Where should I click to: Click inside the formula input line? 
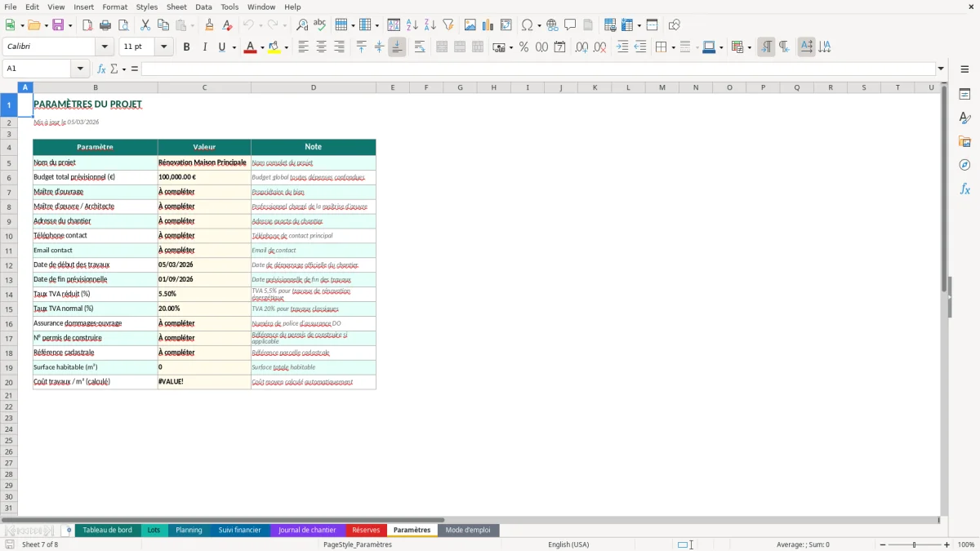pyautogui.click(x=538, y=69)
